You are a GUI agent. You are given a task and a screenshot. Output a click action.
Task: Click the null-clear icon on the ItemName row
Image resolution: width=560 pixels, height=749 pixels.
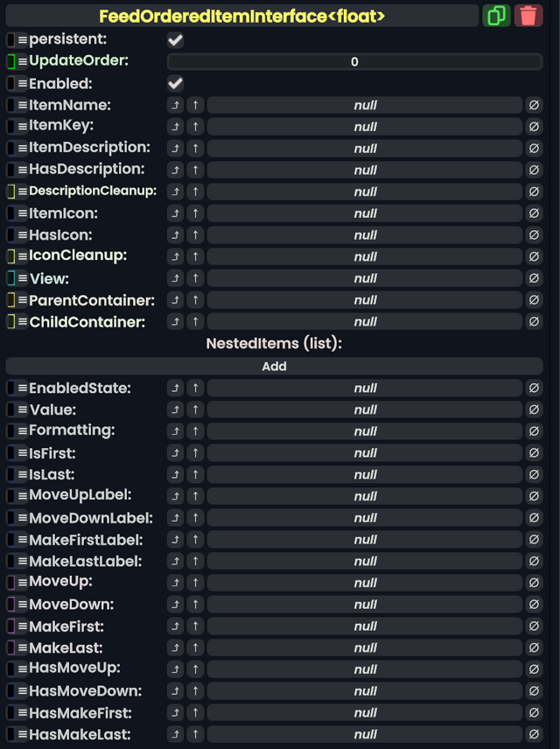coord(535,104)
